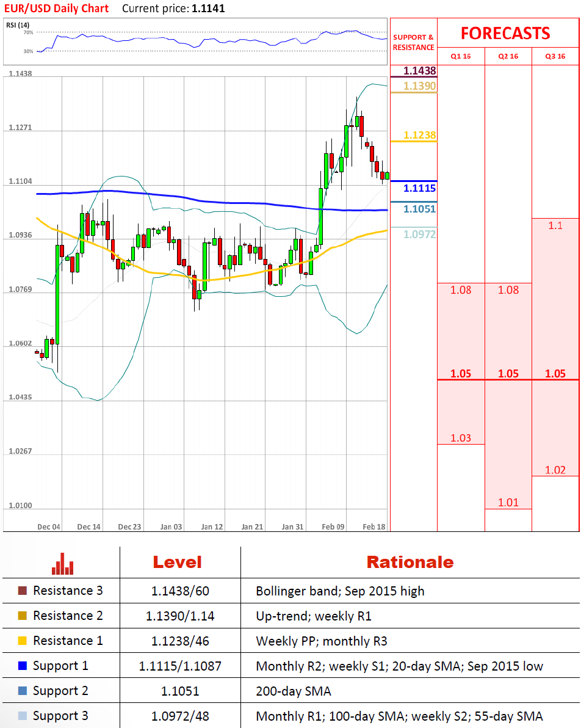
Task: Click the Q3 16 median forecast 1.05
Action: point(555,374)
